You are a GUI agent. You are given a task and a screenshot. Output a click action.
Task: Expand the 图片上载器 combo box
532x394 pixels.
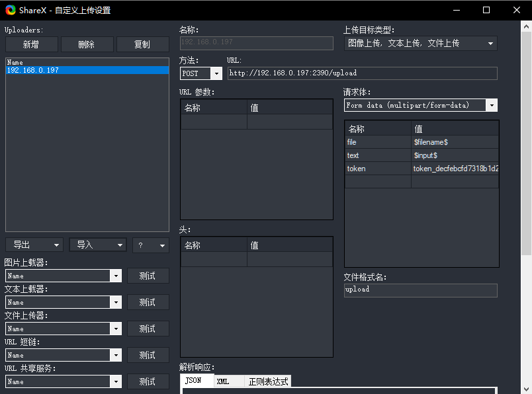pyautogui.click(x=116, y=276)
